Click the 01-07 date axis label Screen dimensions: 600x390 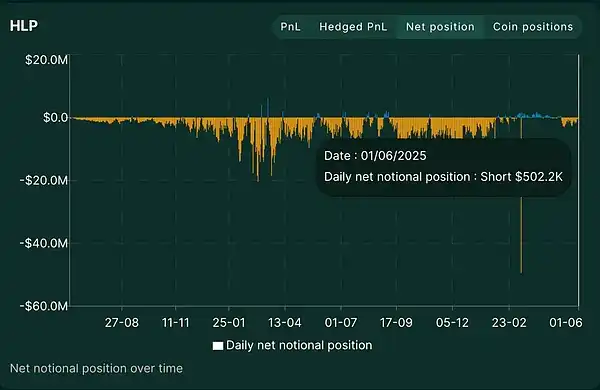341,323
